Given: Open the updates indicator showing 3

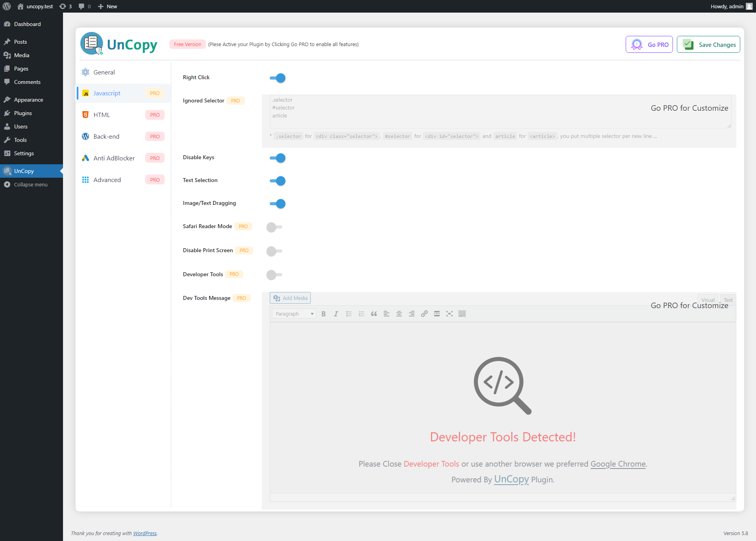Looking at the screenshot, I should point(65,6).
